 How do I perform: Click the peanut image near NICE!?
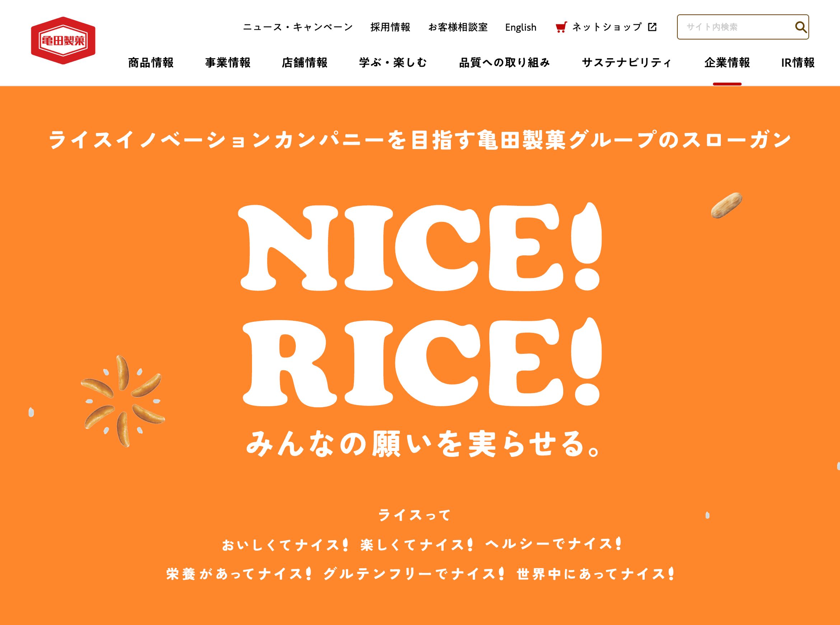(x=726, y=205)
